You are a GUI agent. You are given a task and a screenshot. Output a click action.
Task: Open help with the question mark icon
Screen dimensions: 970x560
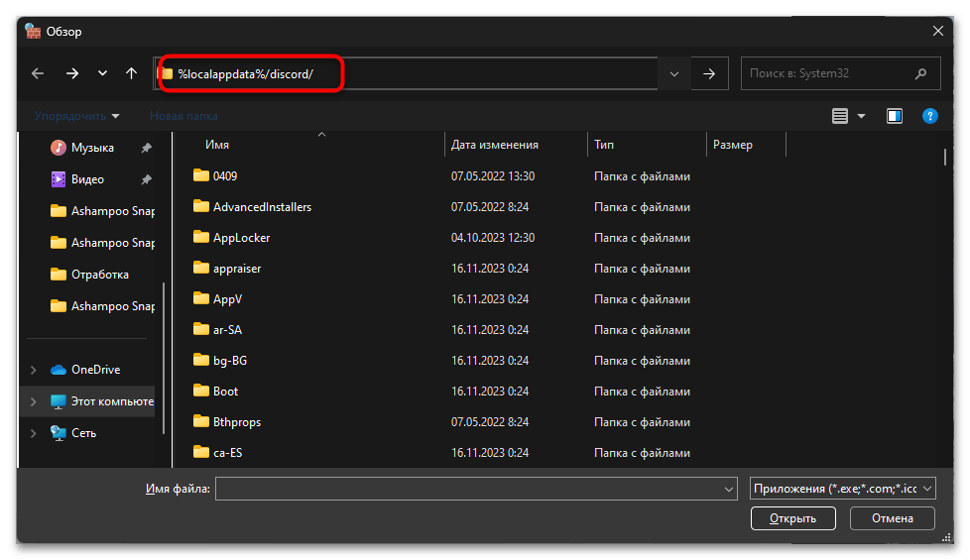929,116
